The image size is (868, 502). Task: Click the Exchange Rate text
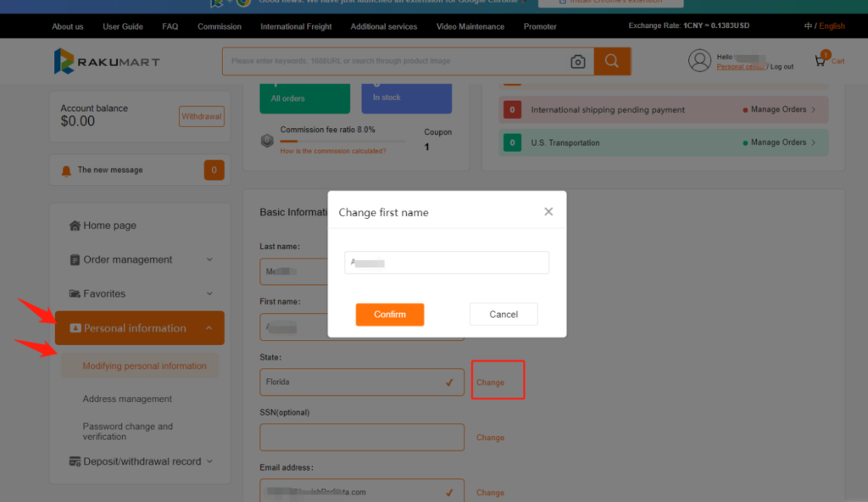[688, 25]
